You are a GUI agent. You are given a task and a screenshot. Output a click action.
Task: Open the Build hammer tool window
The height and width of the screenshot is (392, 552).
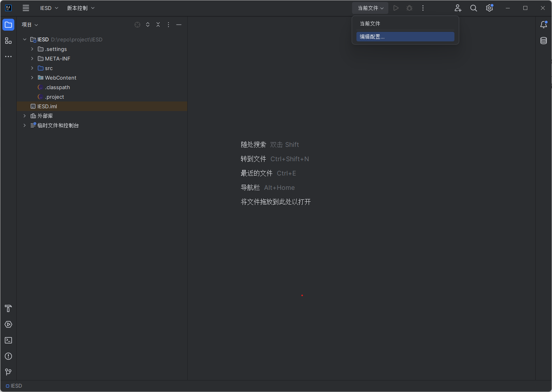(x=8, y=308)
